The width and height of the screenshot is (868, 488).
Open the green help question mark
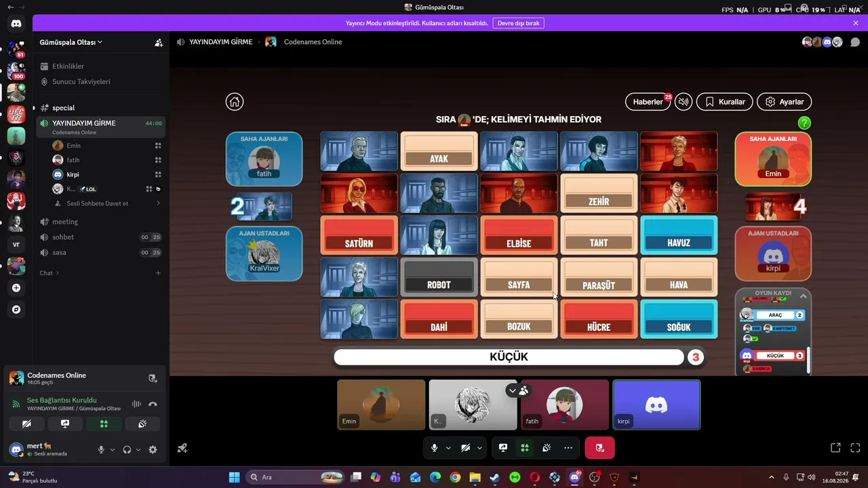(804, 123)
